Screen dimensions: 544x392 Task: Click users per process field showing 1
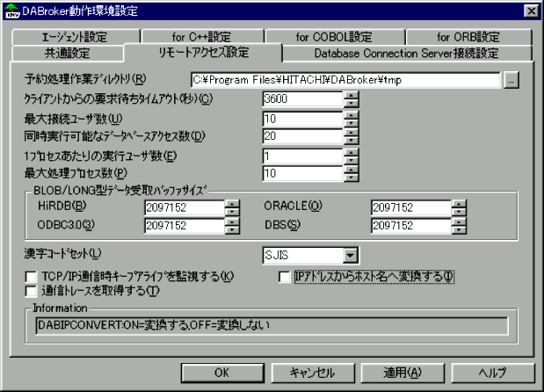(x=302, y=156)
